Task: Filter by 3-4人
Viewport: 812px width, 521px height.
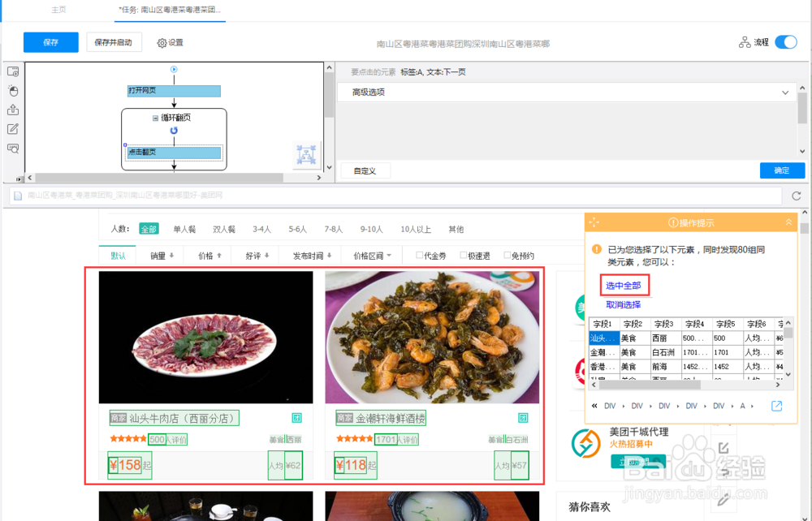Action: coord(262,229)
